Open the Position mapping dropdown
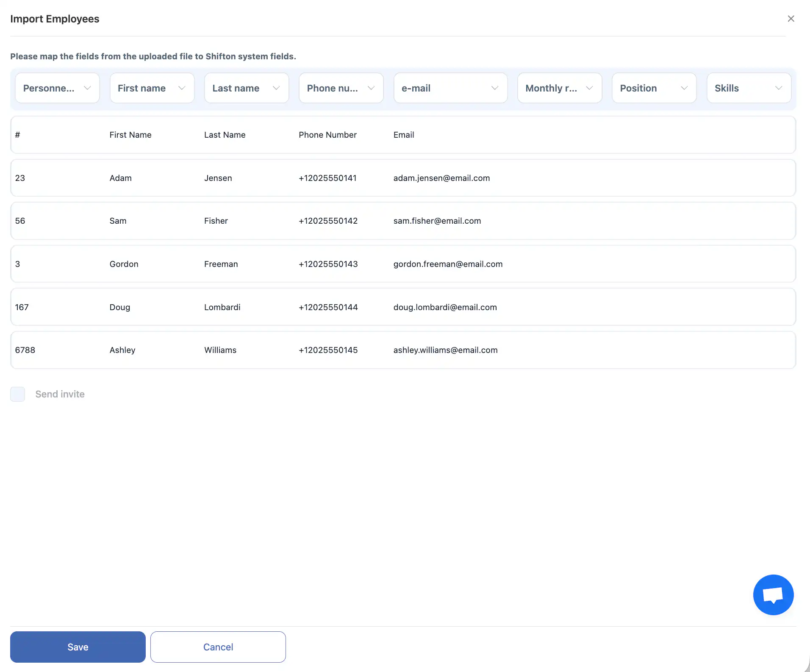The width and height of the screenshot is (810, 672). 654,88
